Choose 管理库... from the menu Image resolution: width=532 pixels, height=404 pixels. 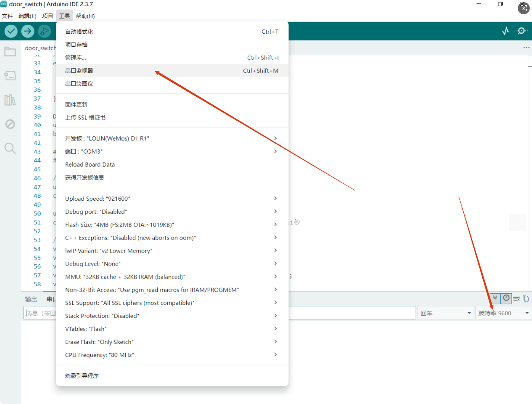pyautogui.click(x=172, y=58)
